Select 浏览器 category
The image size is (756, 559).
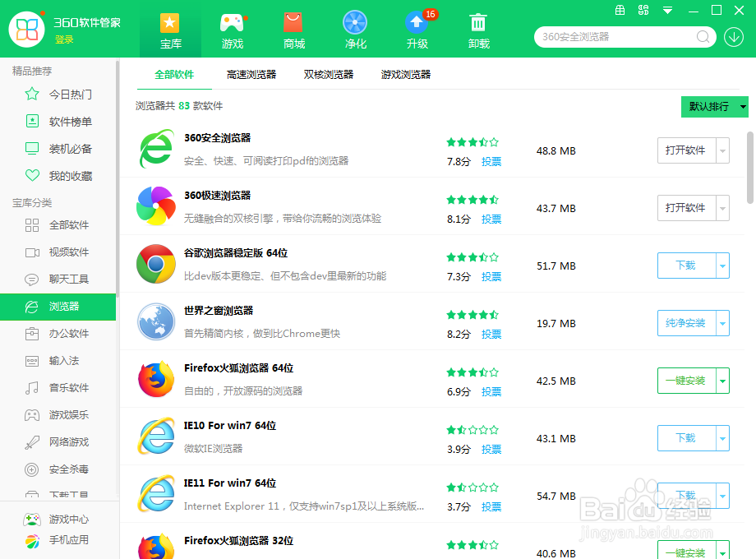(58, 307)
